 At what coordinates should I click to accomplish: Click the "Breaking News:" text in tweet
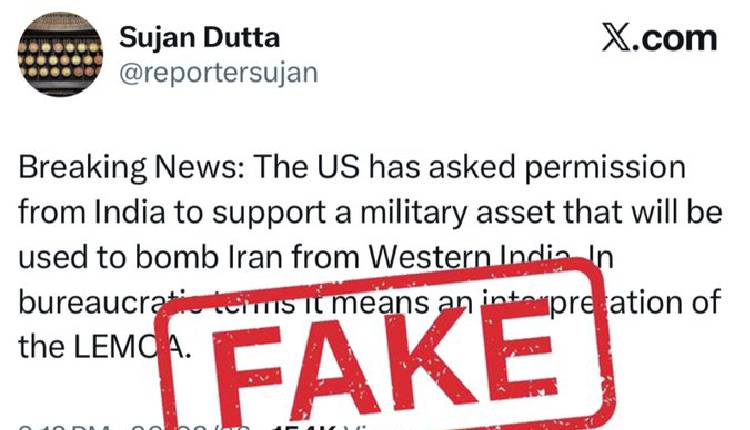pos(132,168)
